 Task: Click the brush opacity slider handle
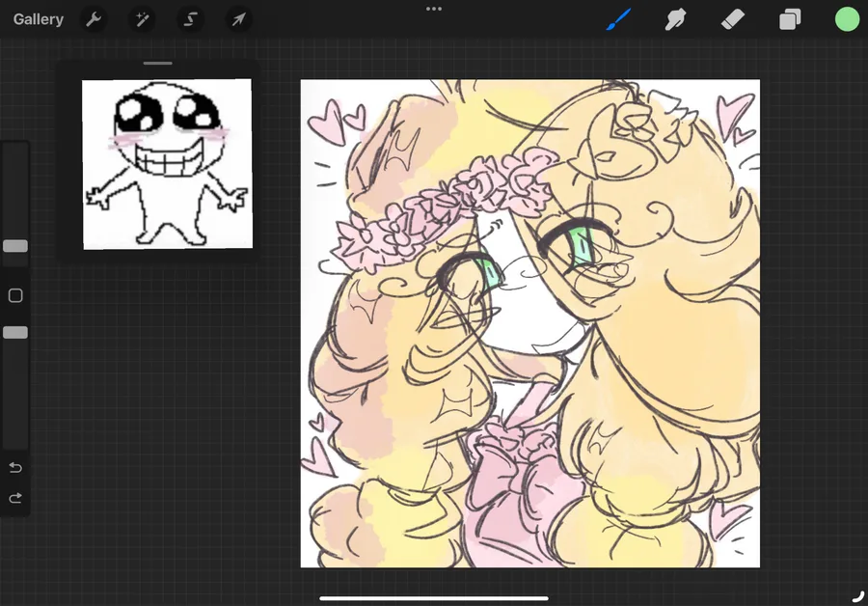tap(15, 332)
